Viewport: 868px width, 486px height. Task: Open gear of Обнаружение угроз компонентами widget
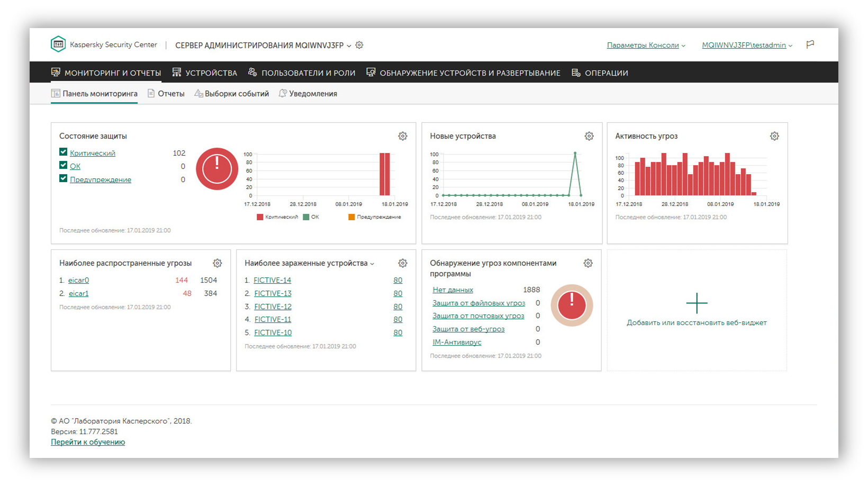(588, 263)
